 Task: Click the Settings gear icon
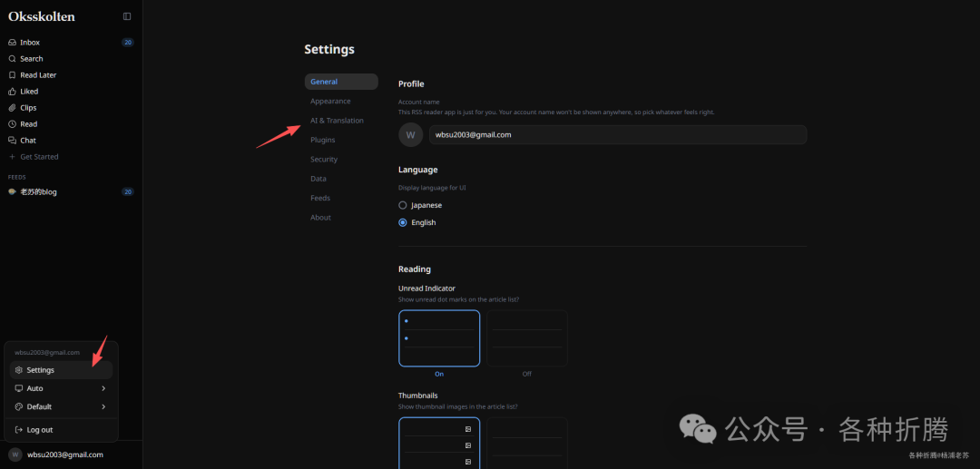pyautogui.click(x=19, y=370)
